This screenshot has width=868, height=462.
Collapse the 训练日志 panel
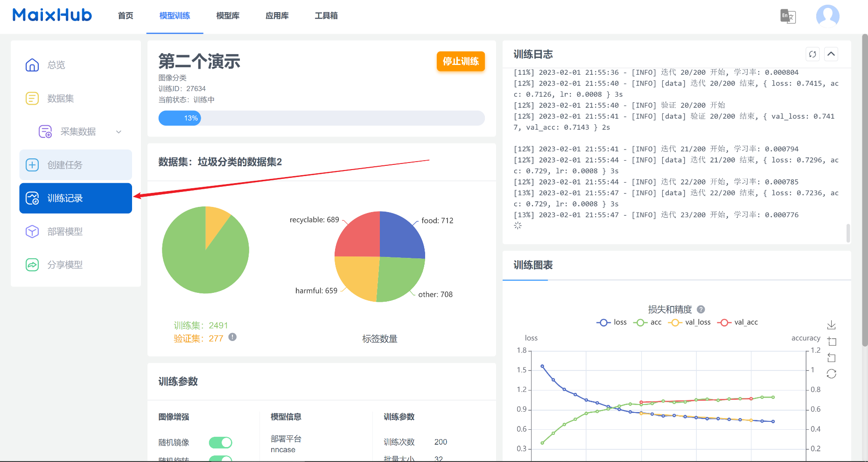[831, 54]
